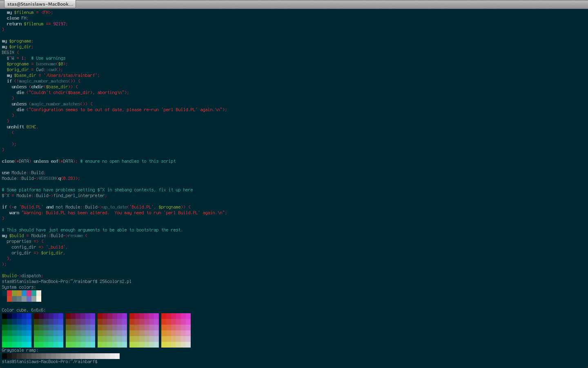Click 'unless (chdir($base_dir))' line

pyautogui.click(x=45, y=87)
